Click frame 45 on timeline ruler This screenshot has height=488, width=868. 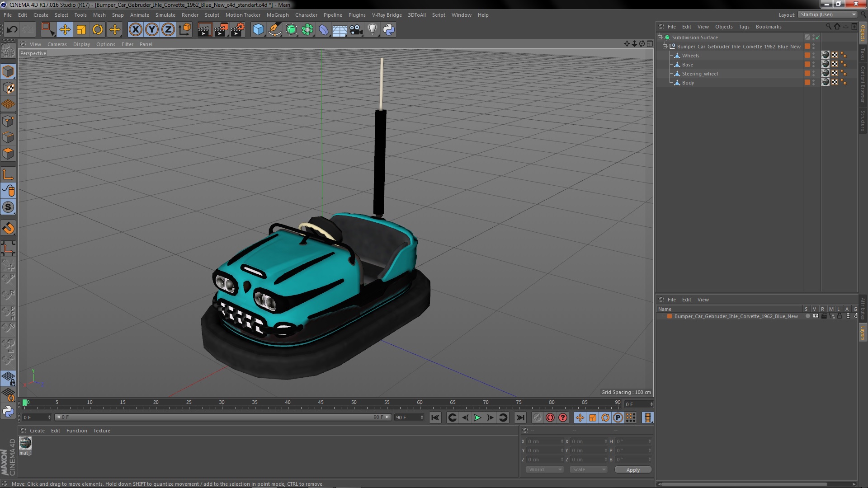point(321,402)
